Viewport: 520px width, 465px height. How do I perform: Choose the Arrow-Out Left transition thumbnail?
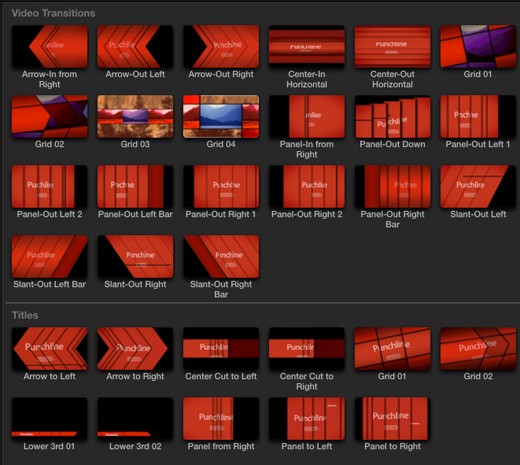click(x=135, y=47)
